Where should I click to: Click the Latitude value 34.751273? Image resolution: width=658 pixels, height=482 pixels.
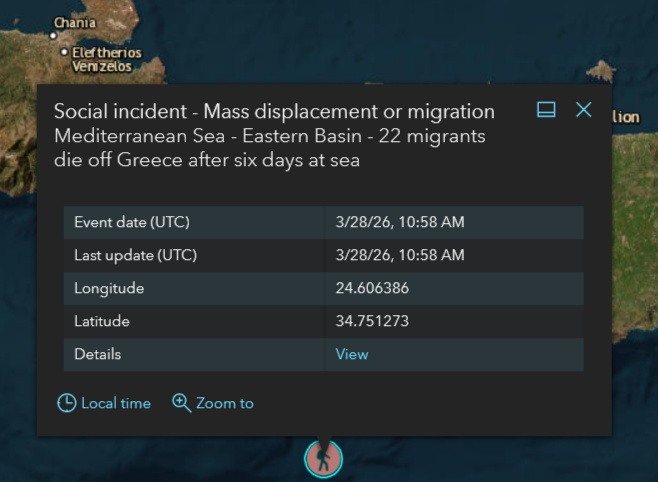click(x=373, y=321)
